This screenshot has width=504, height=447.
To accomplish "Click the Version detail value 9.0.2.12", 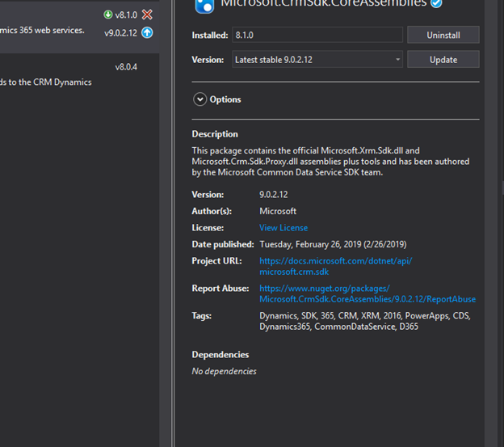I will [x=274, y=195].
